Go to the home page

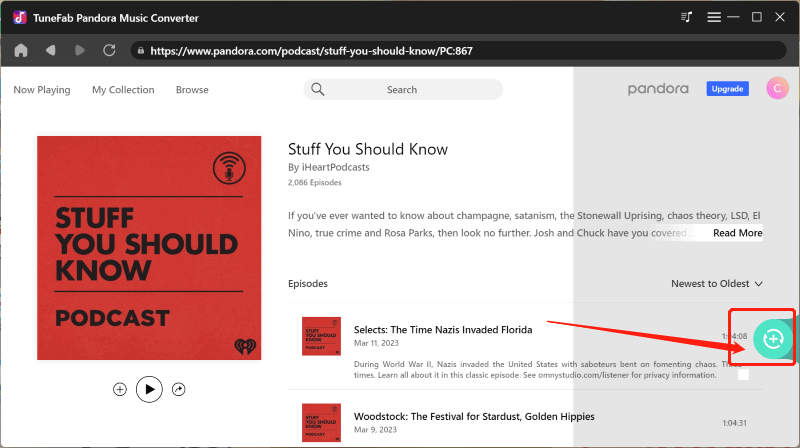21,51
